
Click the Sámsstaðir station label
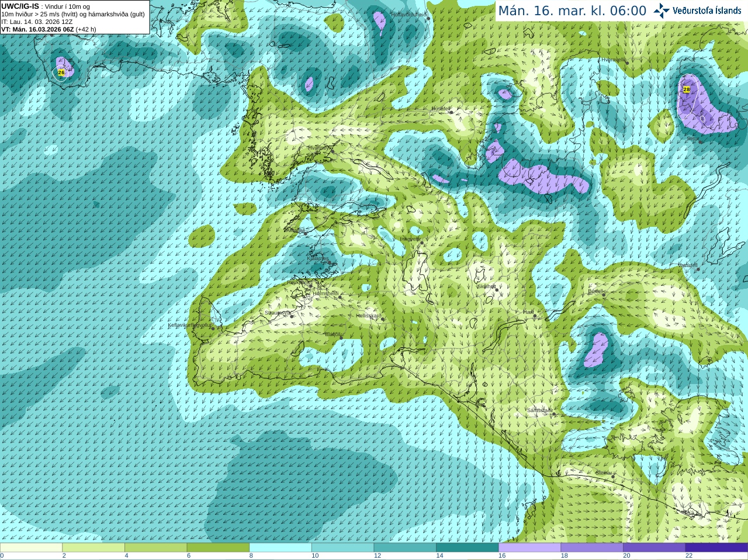point(539,410)
